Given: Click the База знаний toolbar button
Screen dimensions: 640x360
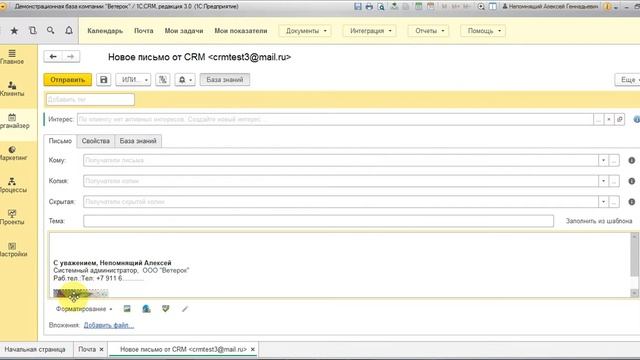Looking at the screenshot, I should click(225, 80).
